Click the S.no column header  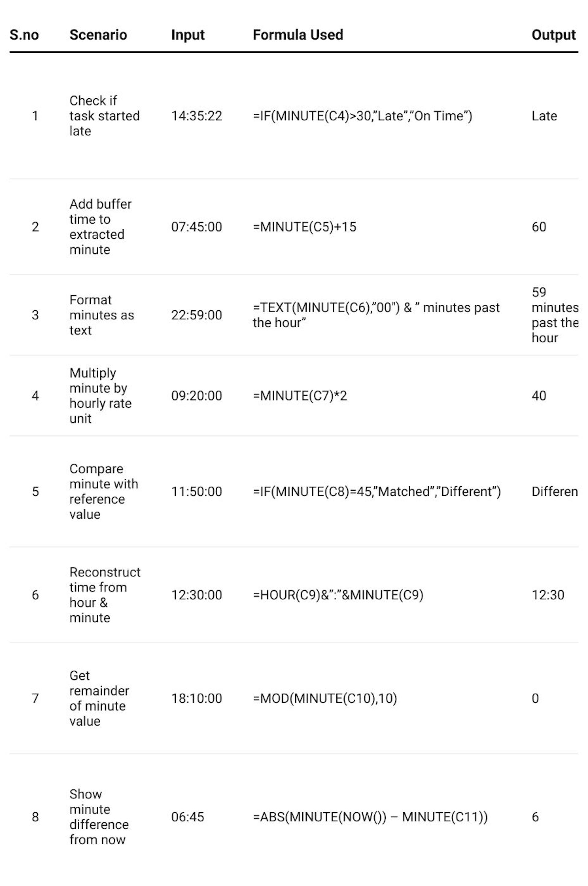coord(24,35)
